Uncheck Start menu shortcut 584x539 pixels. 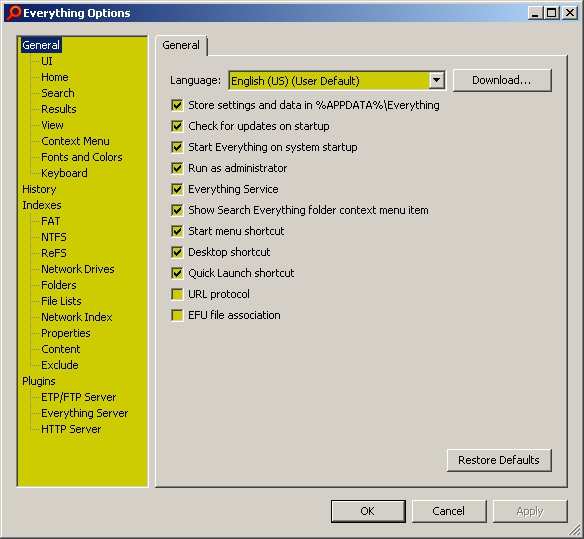coord(177,231)
